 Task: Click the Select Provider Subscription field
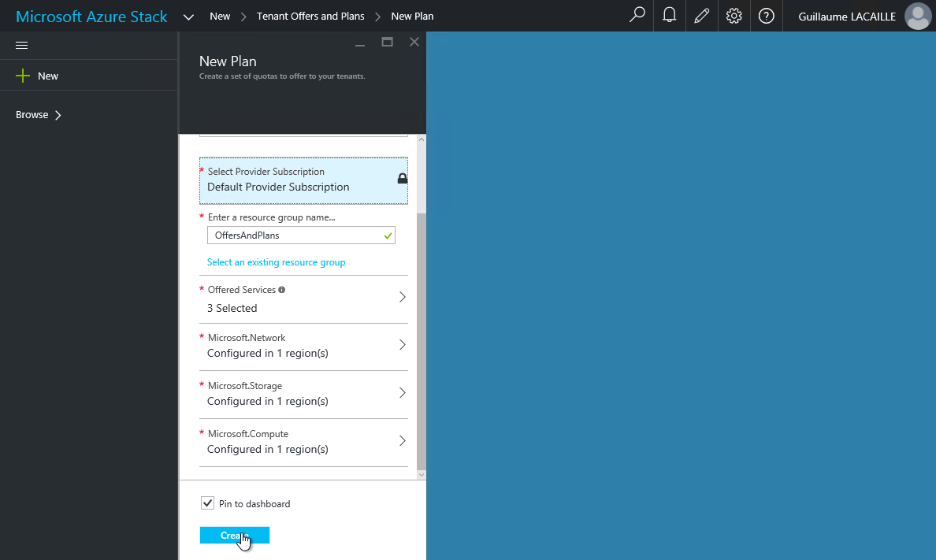[304, 180]
